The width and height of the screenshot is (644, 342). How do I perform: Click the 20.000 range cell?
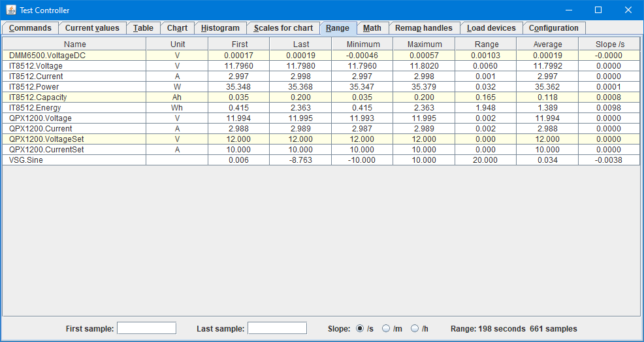(485, 160)
